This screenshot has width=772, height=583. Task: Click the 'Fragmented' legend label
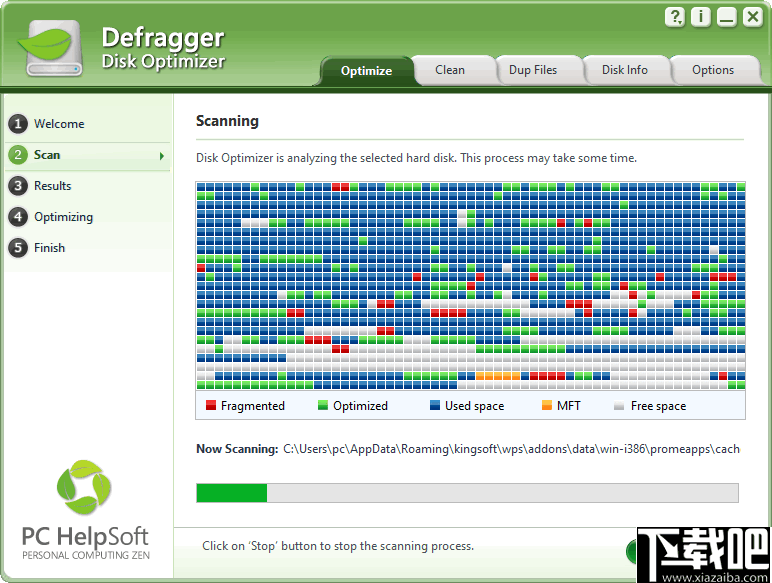253,406
